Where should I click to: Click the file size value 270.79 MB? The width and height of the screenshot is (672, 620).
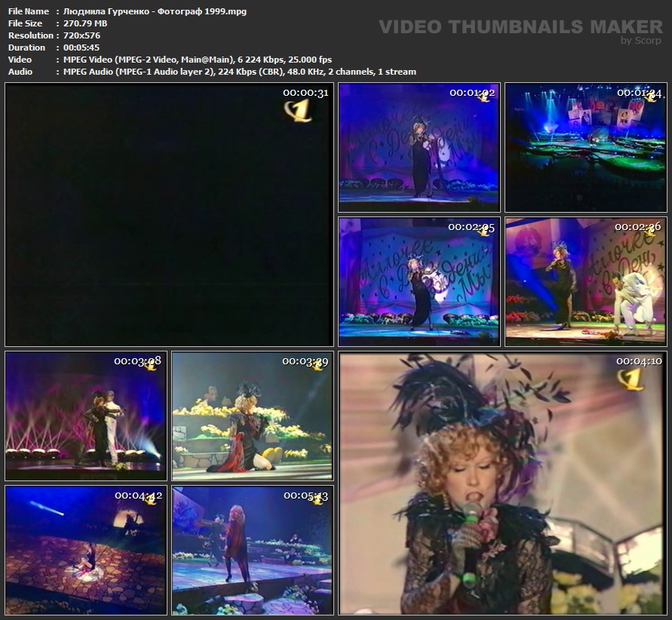click(x=85, y=23)
